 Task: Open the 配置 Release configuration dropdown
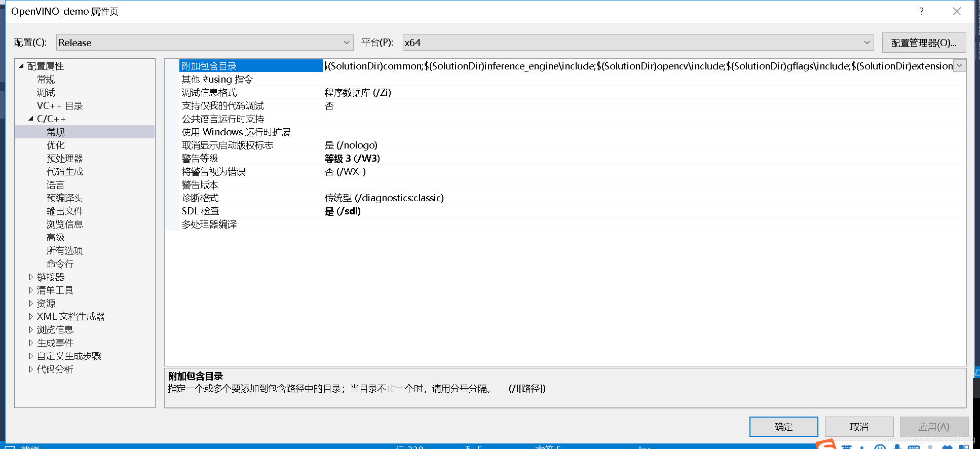pyautogui.click(x=205, y=43)
